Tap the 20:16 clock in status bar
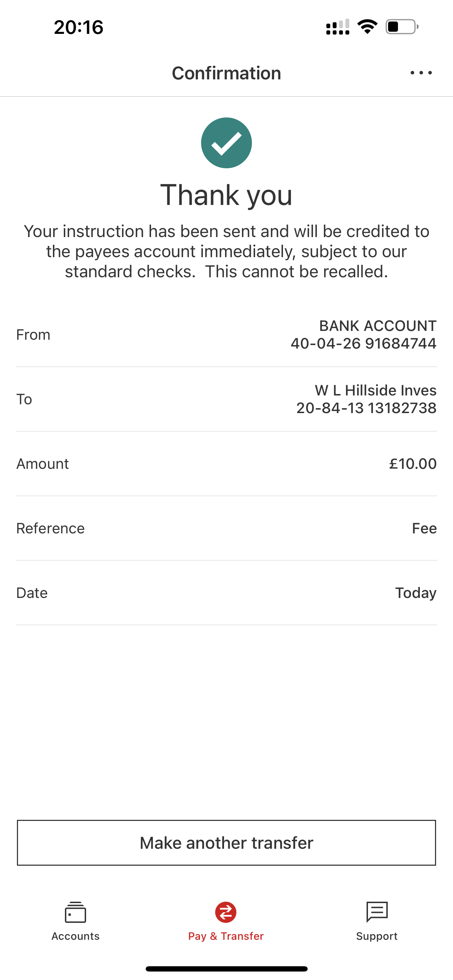This screenshot has height=980, width=453. pos(79,28)
